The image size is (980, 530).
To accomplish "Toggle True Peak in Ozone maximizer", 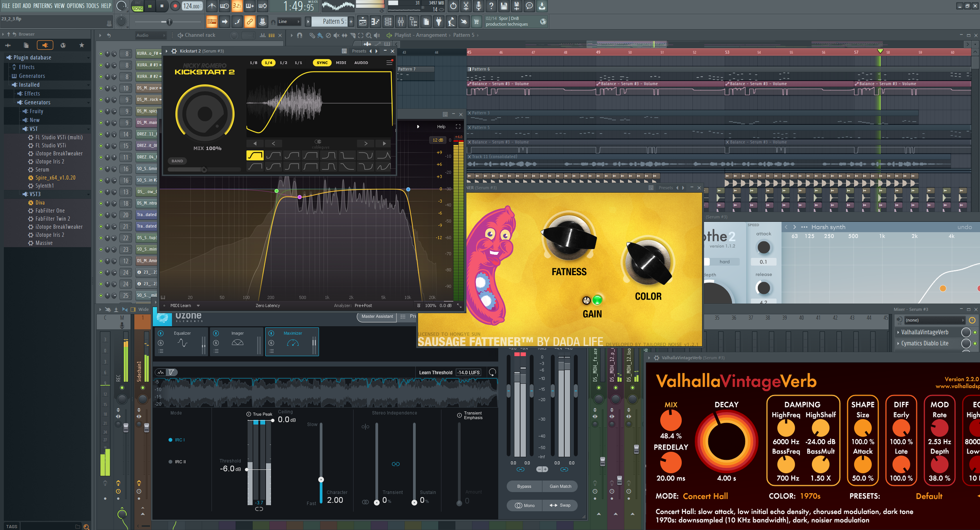I will [249, 414].
